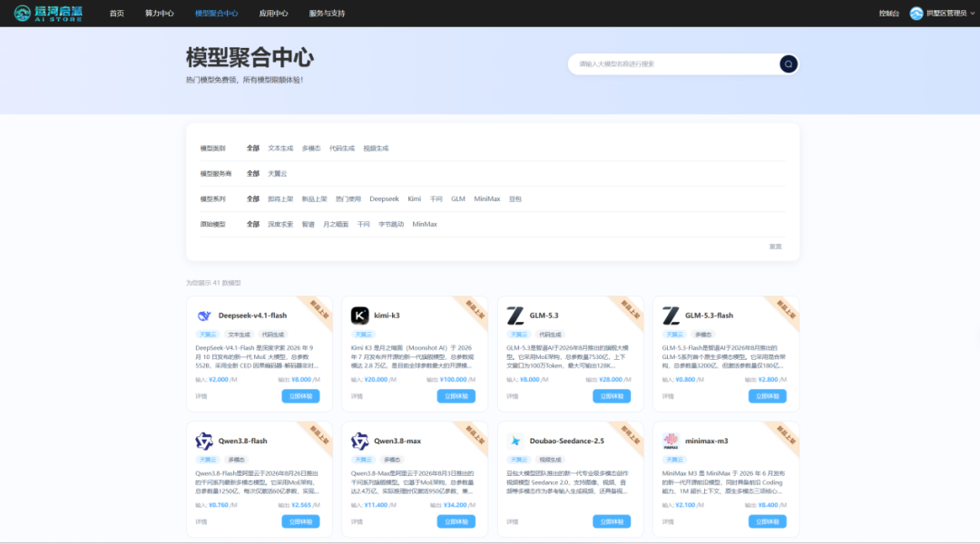
Task: Click the minimax-m3 pink logo icon
Action: [671, 441]
